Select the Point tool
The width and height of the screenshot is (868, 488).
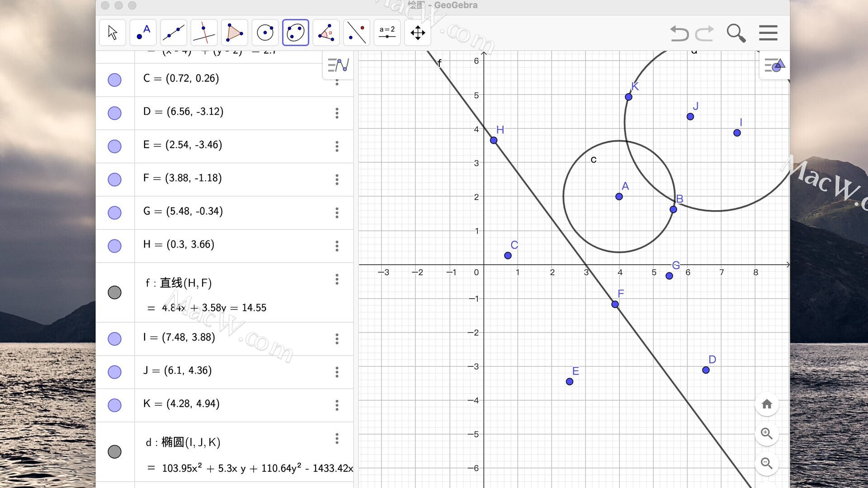tap(143, 33)
